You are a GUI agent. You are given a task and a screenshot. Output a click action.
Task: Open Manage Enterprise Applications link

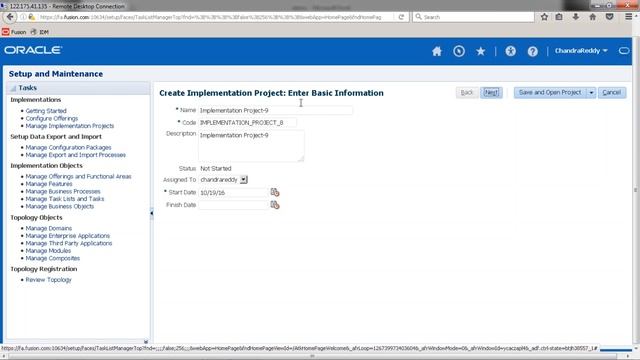pos(68,236)
